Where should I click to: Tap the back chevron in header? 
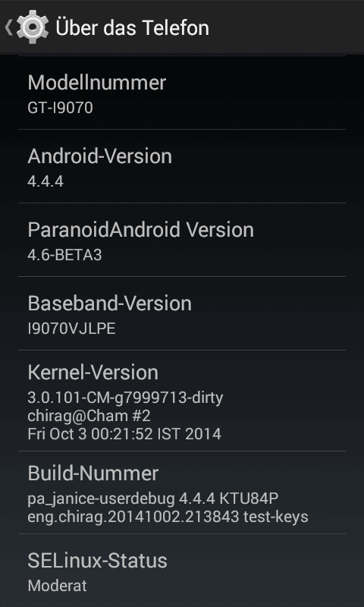tap(8, 27)
